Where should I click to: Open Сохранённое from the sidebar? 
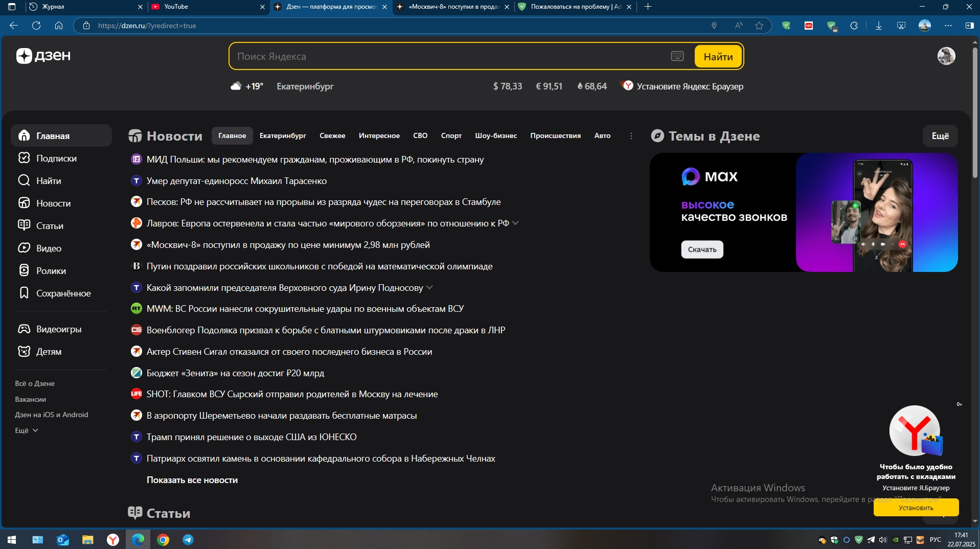click(x=63, y=293)
